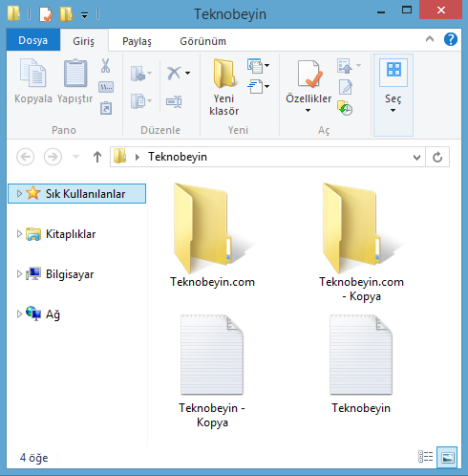This screenshot has width=468, height=476.
Task: Open the Easy access dropdown icon
Action: pyautogui.click(x=258, y=86)
